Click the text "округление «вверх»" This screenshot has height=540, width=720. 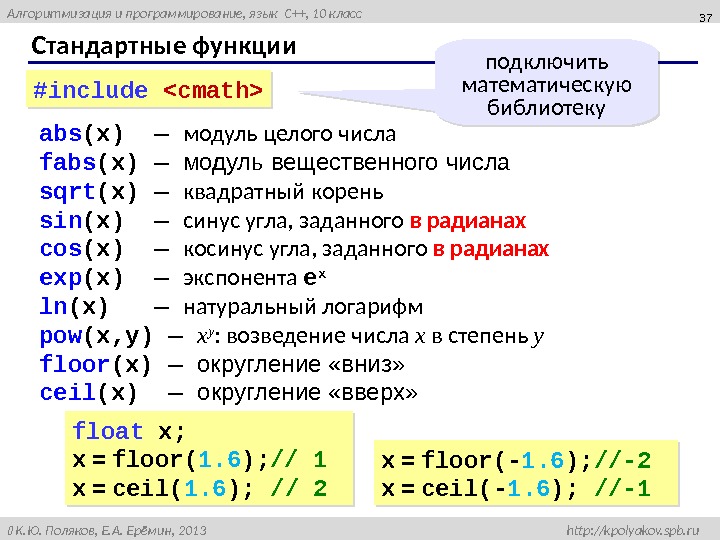307,393
